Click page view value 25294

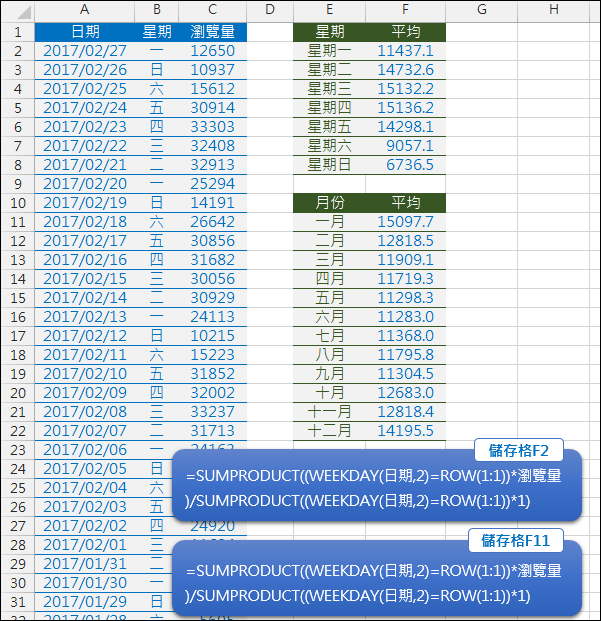coord(213,184)
